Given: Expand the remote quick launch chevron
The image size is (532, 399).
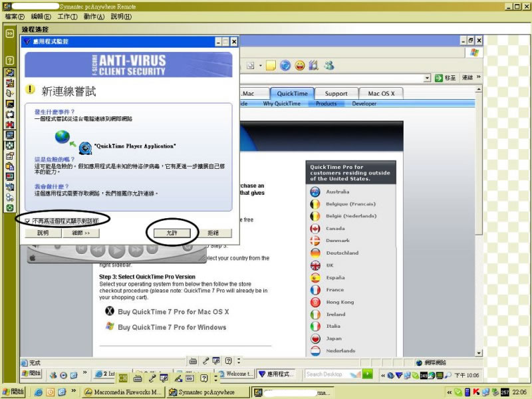Looking at the screenshot, I should tap(85, 373).
